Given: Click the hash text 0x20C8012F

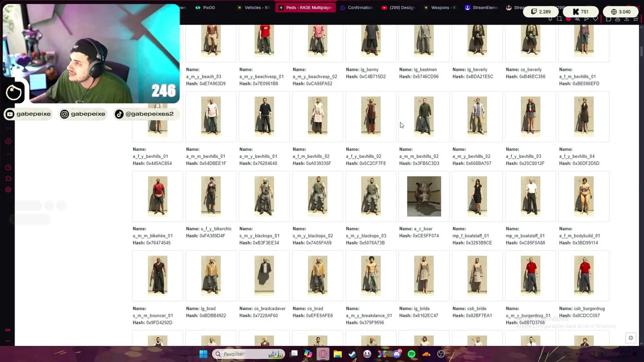Looking at the screenshot, I should [532, 163].
